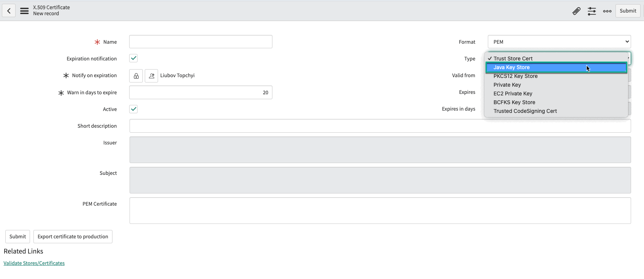Click the paperclip attachments icon
The image size is (644, 279).
(x=576, y=11)
